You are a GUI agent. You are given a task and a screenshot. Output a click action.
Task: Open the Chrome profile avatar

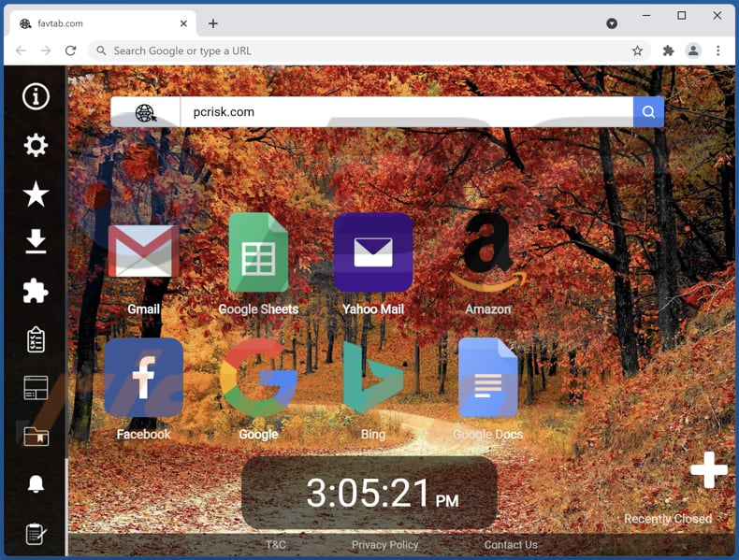click(x=693, y=50)
